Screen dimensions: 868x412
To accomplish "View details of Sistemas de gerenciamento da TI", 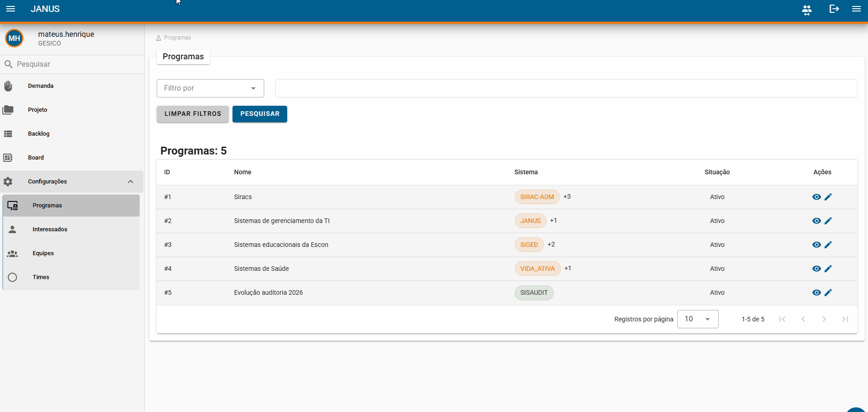I will pyautogui.click(x=817, y=221).
